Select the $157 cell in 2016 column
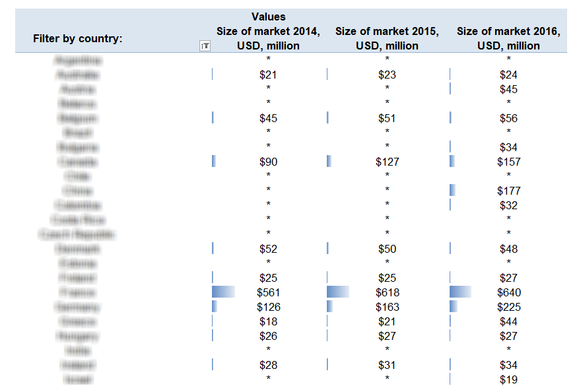The image size is (581, 392). 508,162
